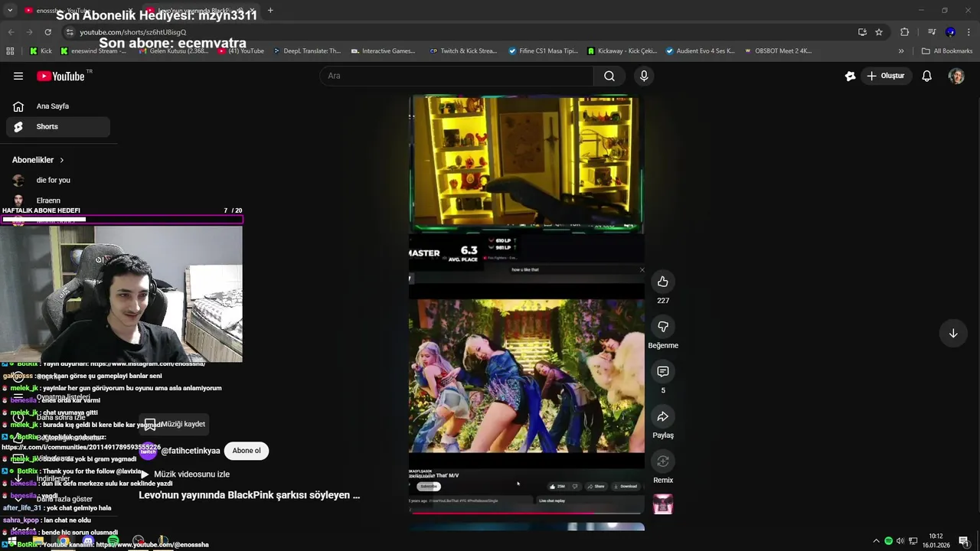Reload the page with the refresh icon
980x551 pixels.
[x=47, y=32]
